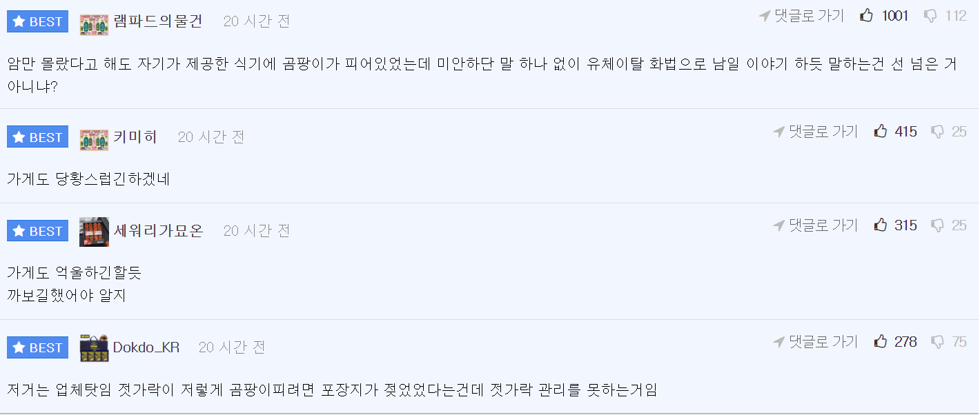Click 키미히's profile avatar image

pyautogui.click(x=94, y=137)
